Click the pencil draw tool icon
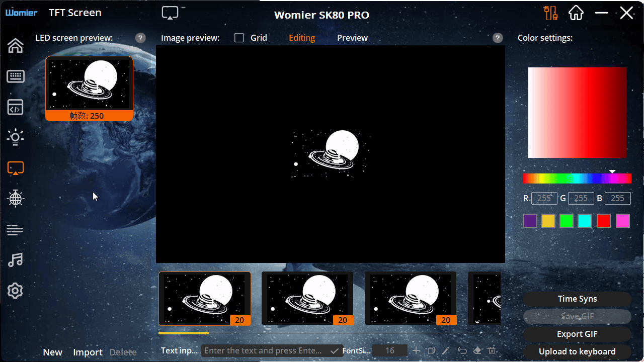The width and height of the screenshot is (644, 362). (x=446, y=351)
